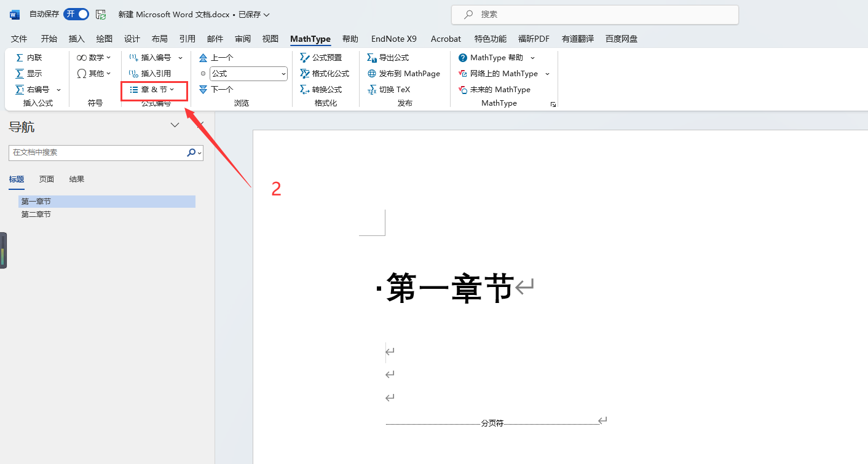Open the 章 & 节 menu

click(152, 89)
